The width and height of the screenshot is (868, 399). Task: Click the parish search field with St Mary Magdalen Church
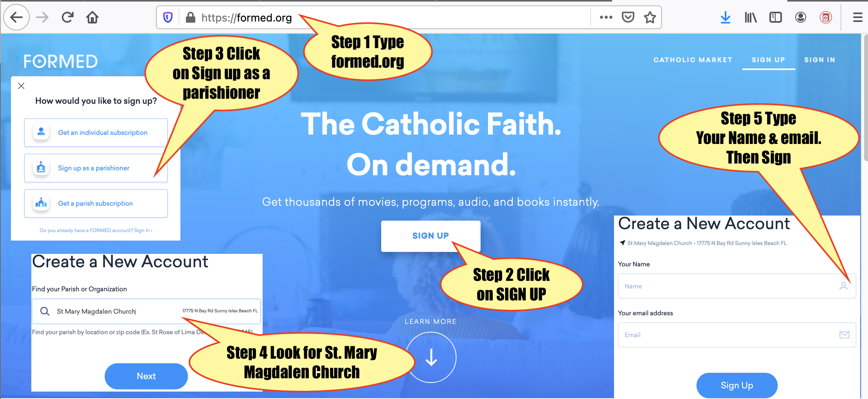tap(146, 311)
